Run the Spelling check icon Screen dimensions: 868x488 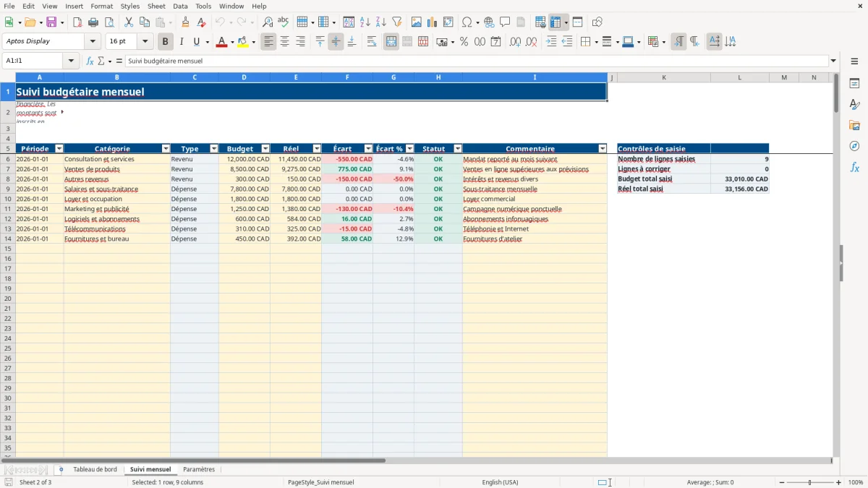coord(284,22)
